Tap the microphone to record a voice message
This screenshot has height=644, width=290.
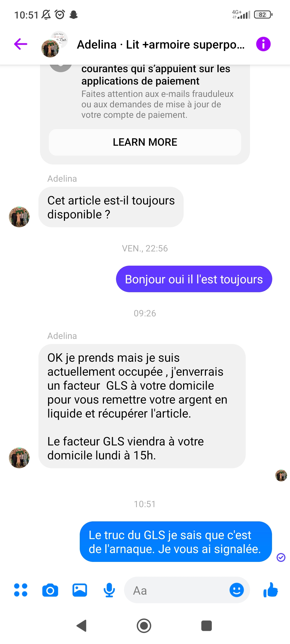(x=109, y=590)
